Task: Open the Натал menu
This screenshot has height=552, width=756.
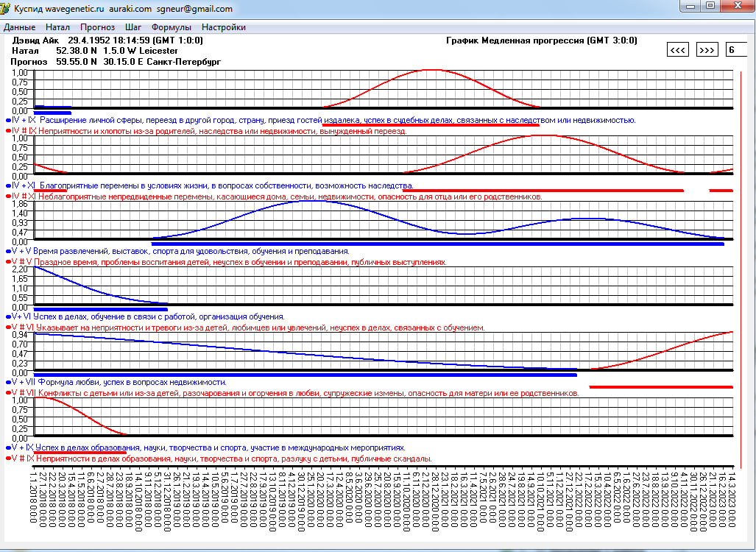Action: (x=57, y=27)
